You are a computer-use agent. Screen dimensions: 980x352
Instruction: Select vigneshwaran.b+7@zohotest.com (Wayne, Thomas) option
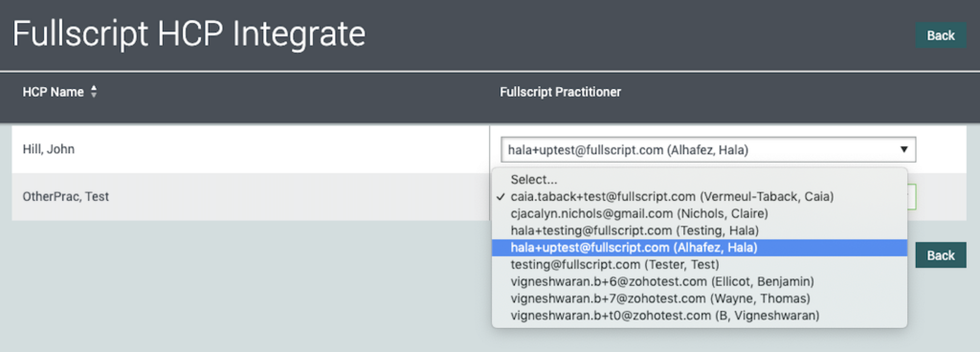tap(700, 298)
